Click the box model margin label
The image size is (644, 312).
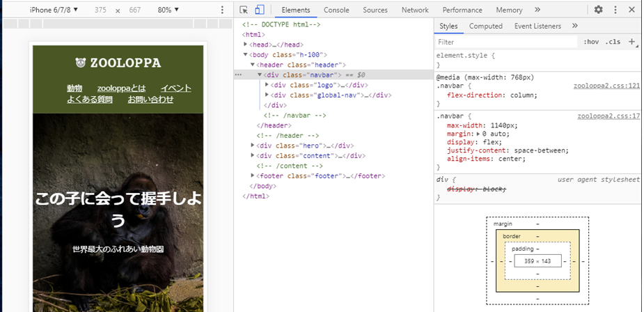click(503, 224)
